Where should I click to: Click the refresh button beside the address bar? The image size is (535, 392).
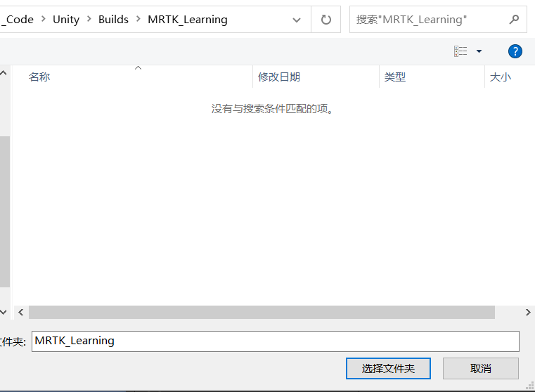325,20
